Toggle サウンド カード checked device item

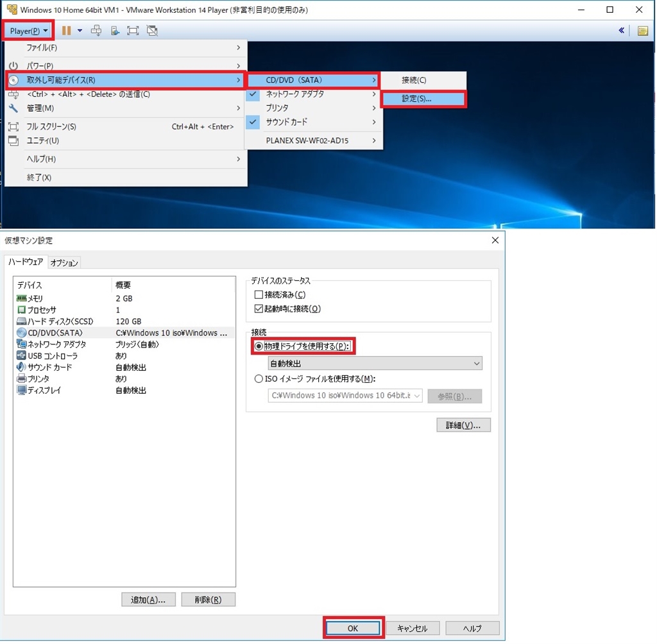click(313, 122)
